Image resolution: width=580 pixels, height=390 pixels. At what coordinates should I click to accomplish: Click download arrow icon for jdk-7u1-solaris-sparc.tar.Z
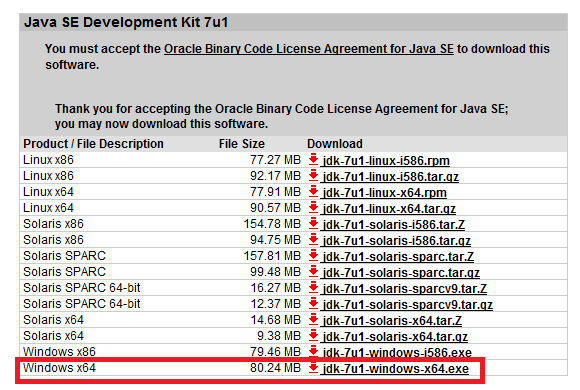tap(313, 255)
